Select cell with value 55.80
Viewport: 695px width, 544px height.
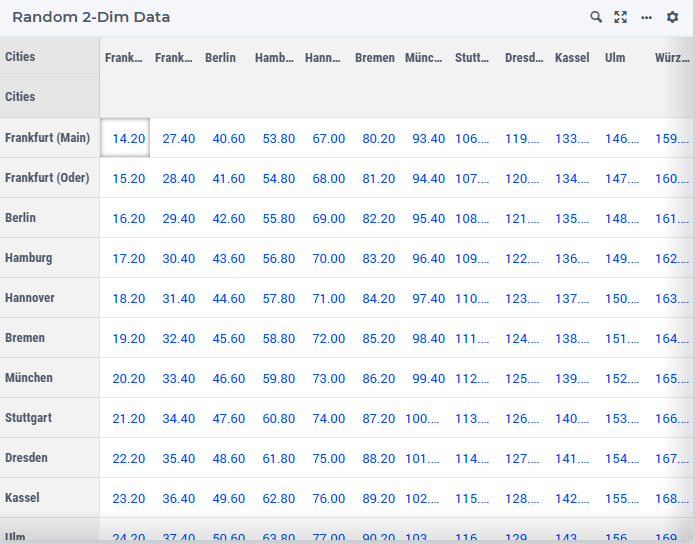tap(275, 218)
